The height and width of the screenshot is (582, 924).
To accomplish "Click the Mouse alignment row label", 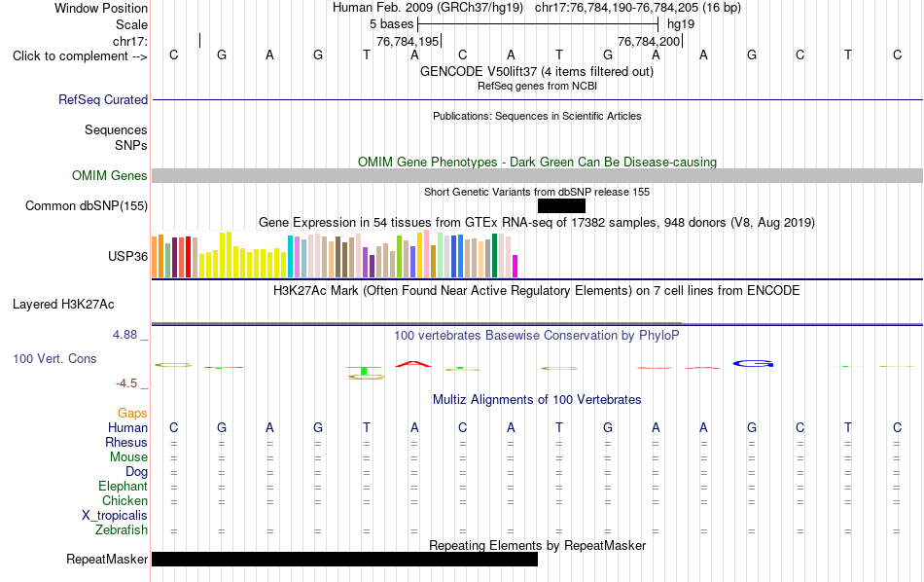I will pyautogui.click(x=129, y=457).
